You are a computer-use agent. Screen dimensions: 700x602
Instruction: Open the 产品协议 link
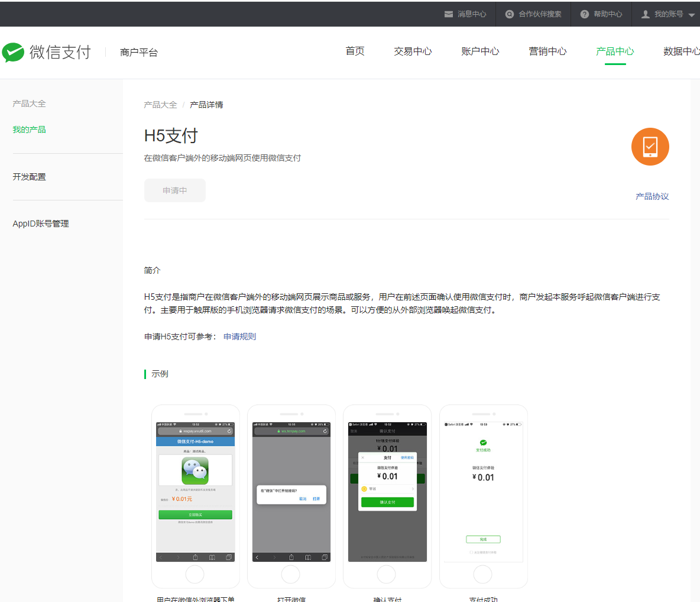click(652, 196)
